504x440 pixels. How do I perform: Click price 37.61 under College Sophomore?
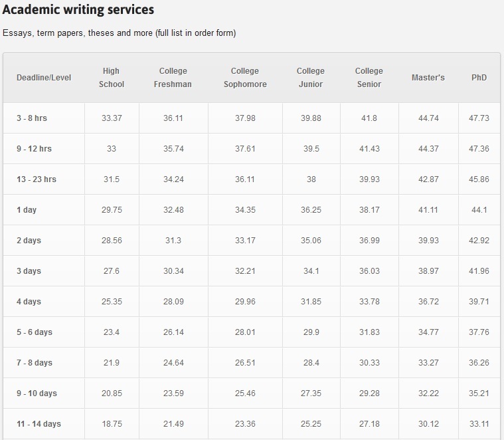coord(245,149)
